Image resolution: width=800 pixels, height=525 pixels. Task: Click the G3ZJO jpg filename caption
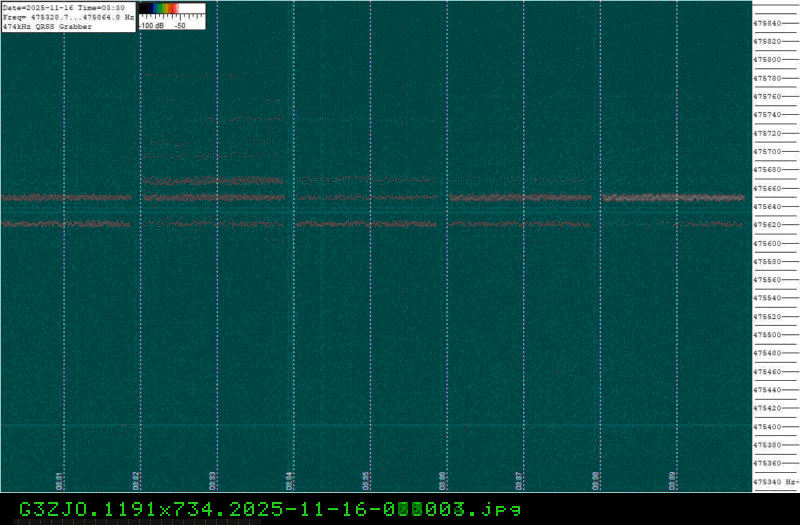270,509
